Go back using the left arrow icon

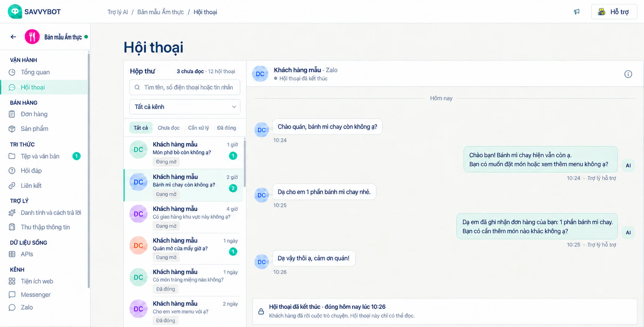13,37
